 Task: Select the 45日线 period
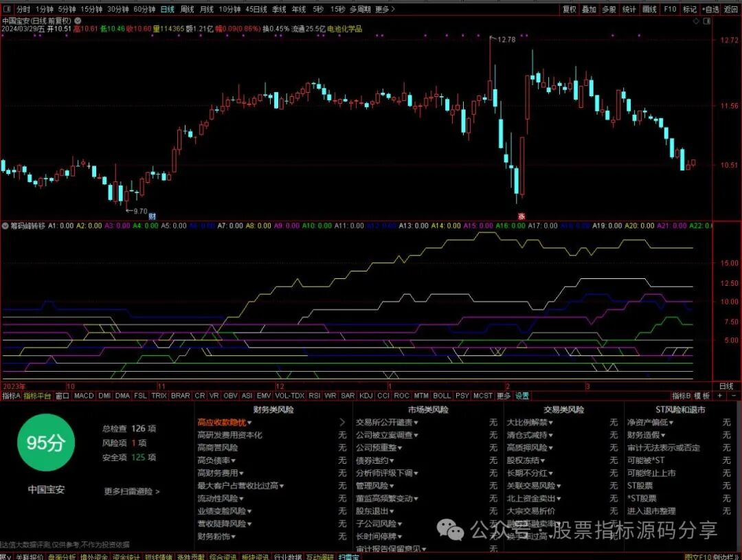[256, 9]
